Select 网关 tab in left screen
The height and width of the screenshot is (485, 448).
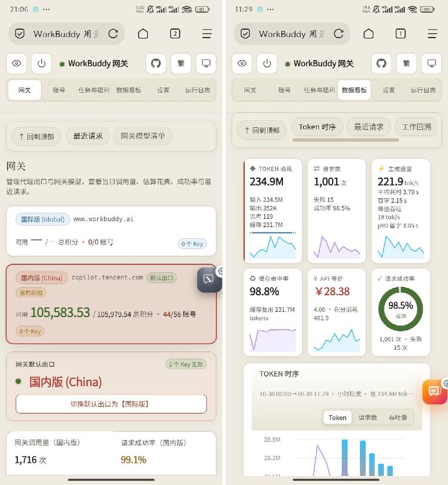click(24, 90)
